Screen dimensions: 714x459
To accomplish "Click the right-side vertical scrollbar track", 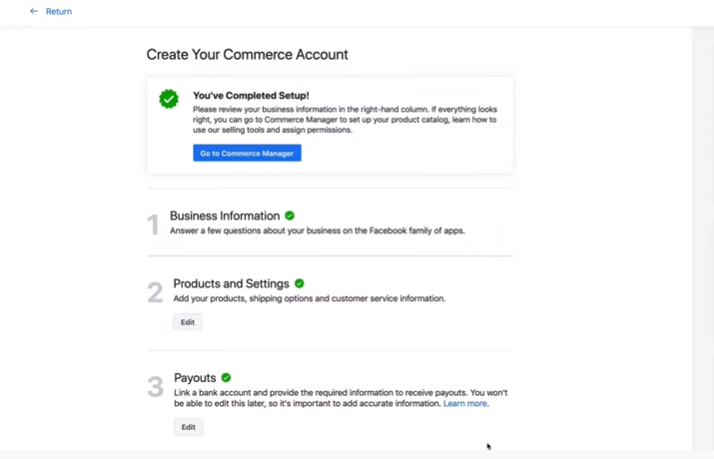I will [x=703, y=239].
